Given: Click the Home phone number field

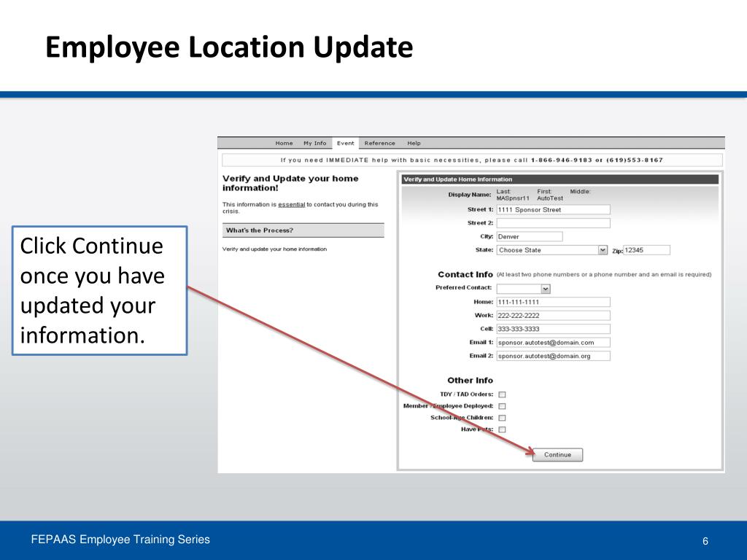Looking at the screenshot, I should tap(553, 302).
